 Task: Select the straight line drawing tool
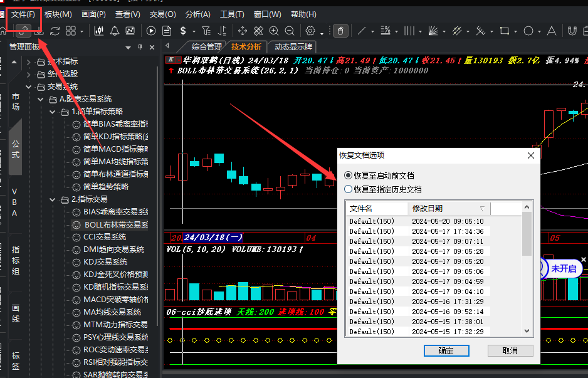point(362,31)
